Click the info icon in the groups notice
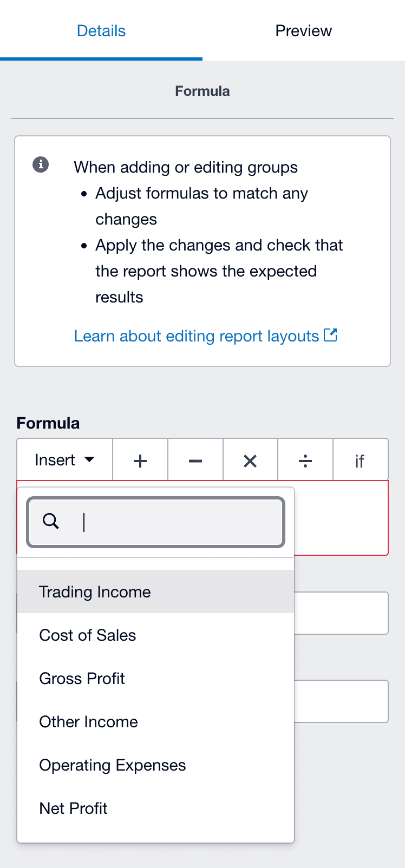This screenshot has height=868, width=405. tap(40, 165)
